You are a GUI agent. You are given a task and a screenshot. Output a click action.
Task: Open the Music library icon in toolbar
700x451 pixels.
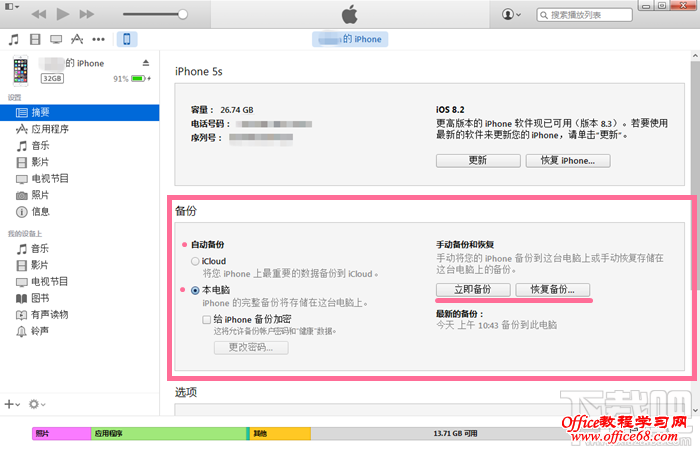(14, 39)
